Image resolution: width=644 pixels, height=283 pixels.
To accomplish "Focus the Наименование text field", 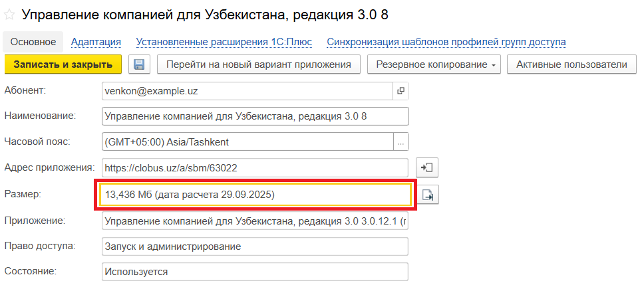I will (255, 116).
